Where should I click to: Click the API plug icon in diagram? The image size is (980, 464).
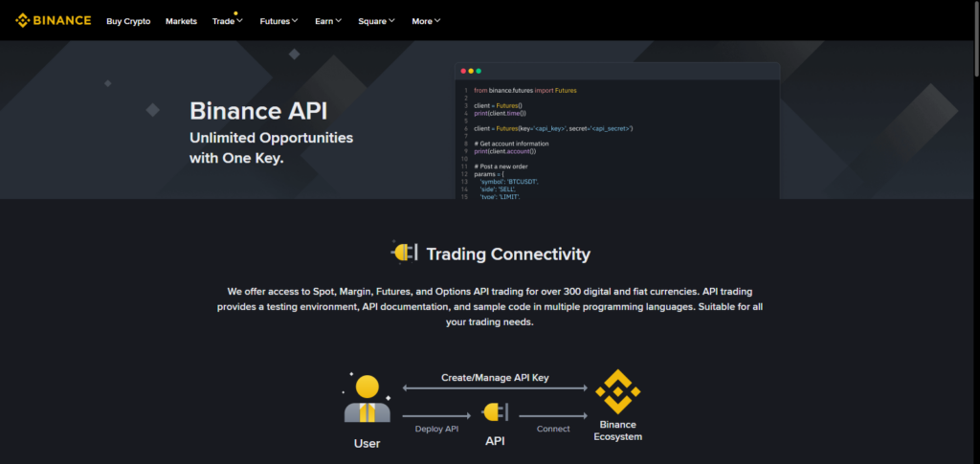495,412
